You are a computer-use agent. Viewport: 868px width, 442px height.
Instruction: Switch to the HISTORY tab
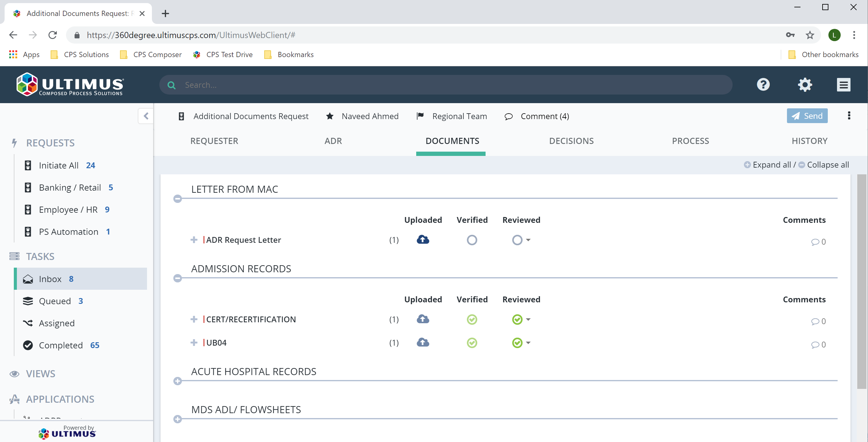pyautogui.click(x=809, y=141)
